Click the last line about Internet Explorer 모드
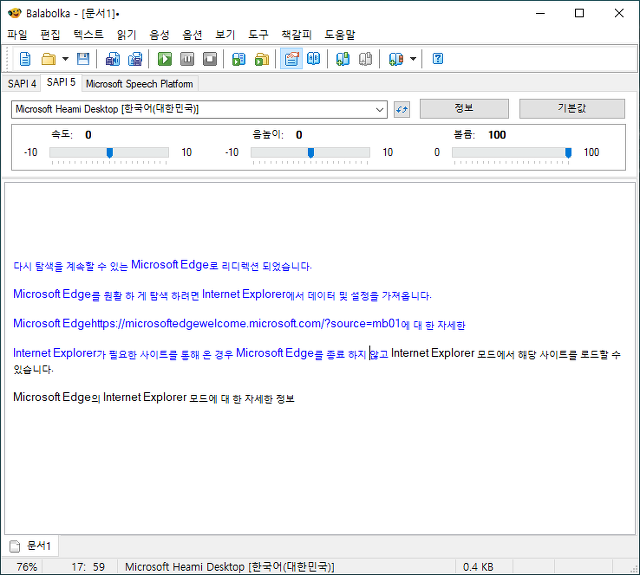 (154, 397)
